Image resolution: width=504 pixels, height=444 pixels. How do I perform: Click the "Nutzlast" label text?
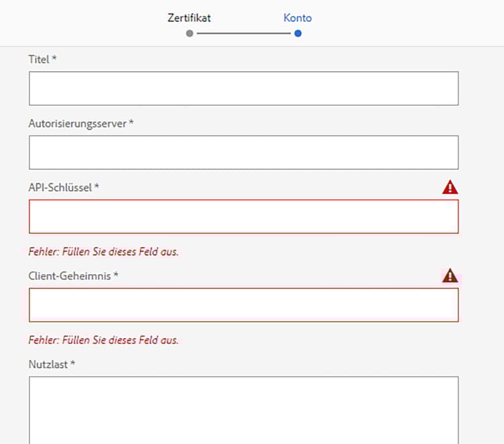pos(48,364)
